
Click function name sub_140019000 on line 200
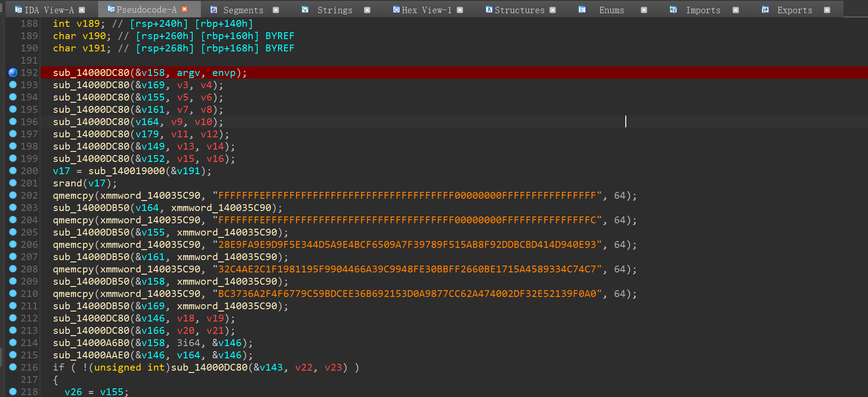click(x=126, y=171)
